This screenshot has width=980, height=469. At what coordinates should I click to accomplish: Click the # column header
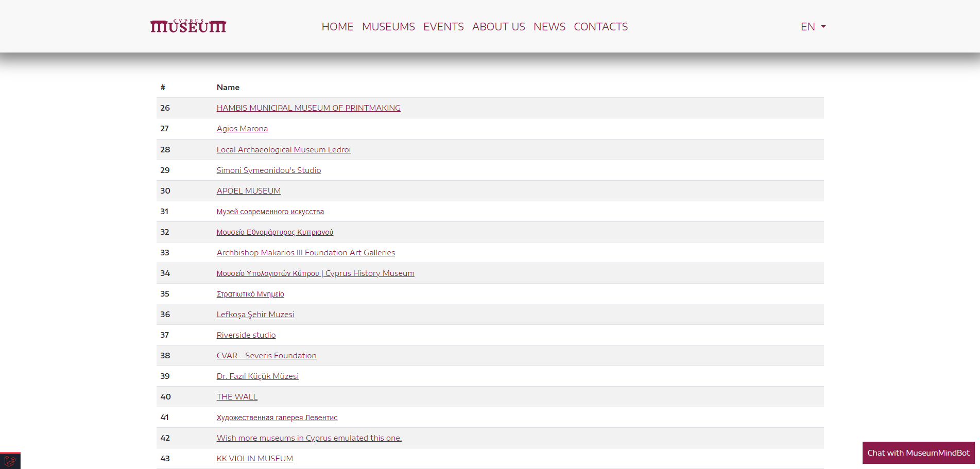tap(163, 88)
